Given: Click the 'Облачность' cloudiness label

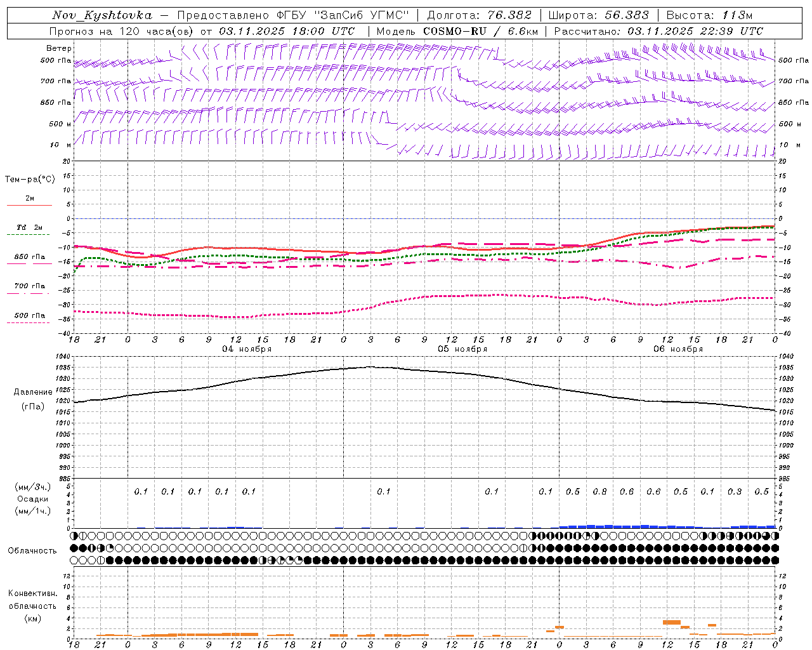Looking at the screenshot, I should [x=32, y=551].
